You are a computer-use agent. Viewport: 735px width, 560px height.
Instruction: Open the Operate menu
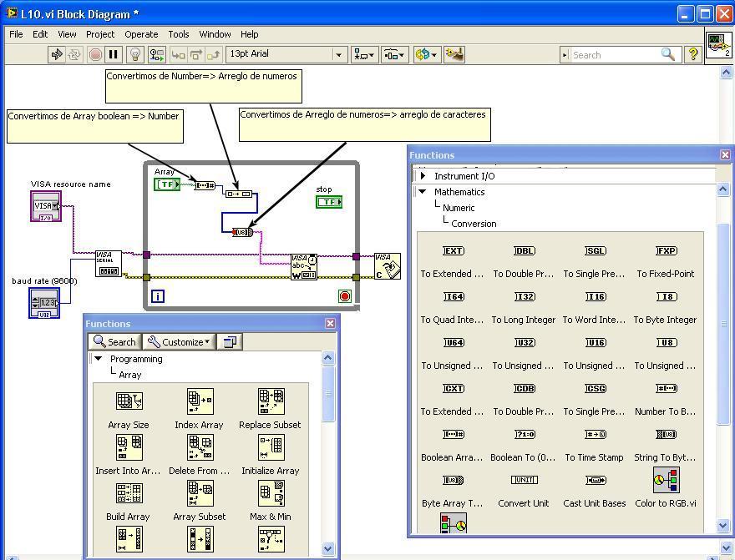pos(141,34)
